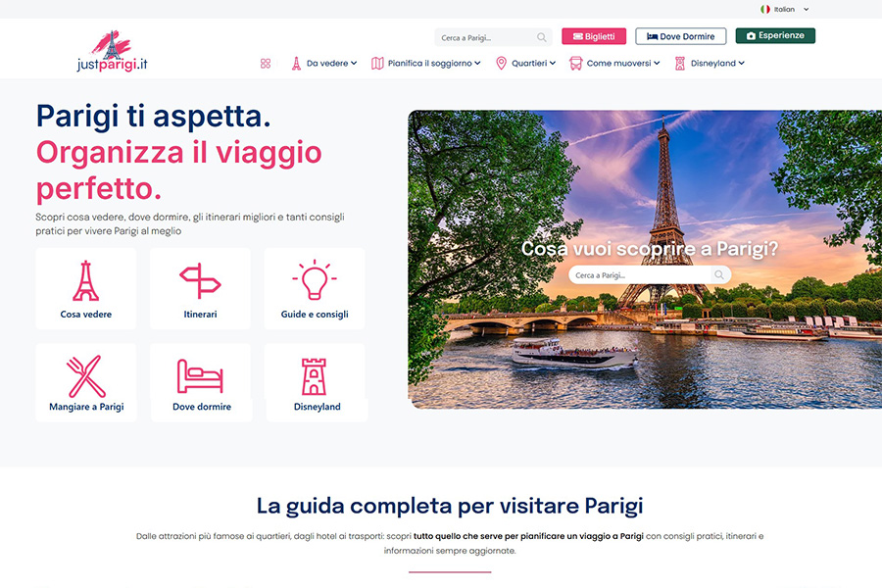Focus the Cerca a Parigi header search field
882x588 pixels.
click(487, 37)
